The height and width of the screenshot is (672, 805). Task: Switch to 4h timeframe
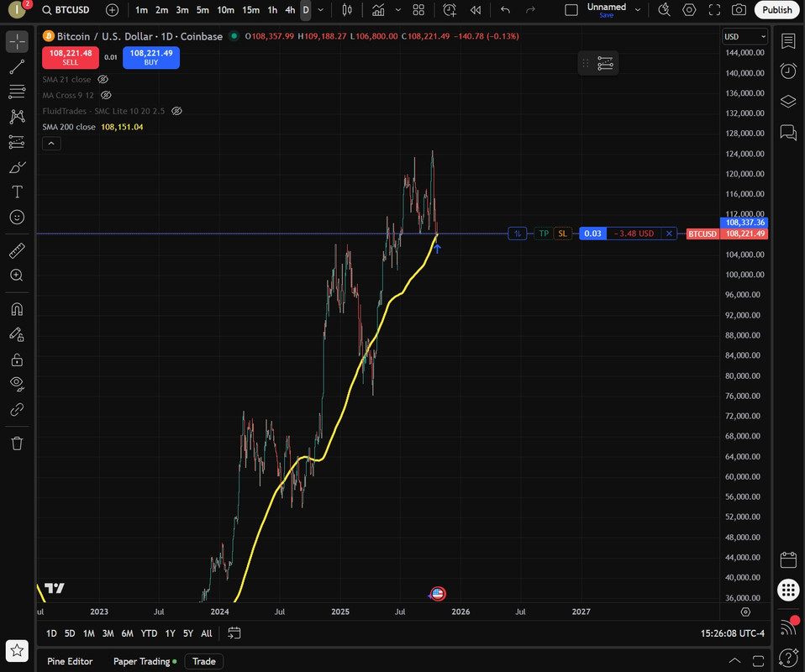290,10
